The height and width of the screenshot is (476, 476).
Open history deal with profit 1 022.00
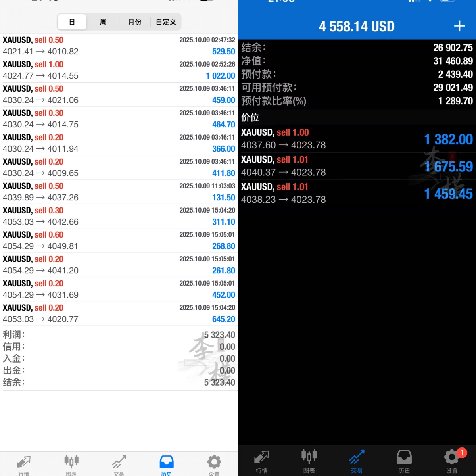pyautogui.click(x=119, y=70)
